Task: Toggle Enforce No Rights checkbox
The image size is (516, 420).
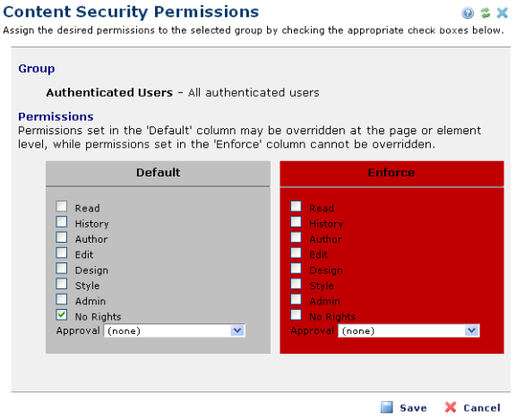Action: (296, 314)
